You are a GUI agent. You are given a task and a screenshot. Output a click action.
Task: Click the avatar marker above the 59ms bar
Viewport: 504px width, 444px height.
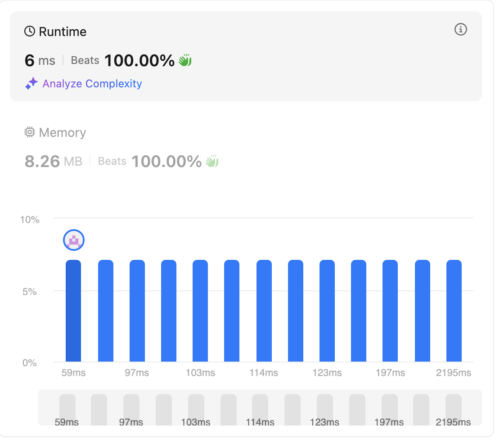pyautogui.click(x=74, y=240)
